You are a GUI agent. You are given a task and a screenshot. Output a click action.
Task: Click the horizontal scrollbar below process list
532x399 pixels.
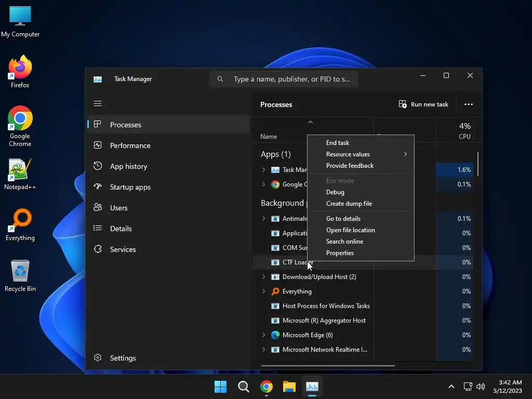(x=328, y=366)
